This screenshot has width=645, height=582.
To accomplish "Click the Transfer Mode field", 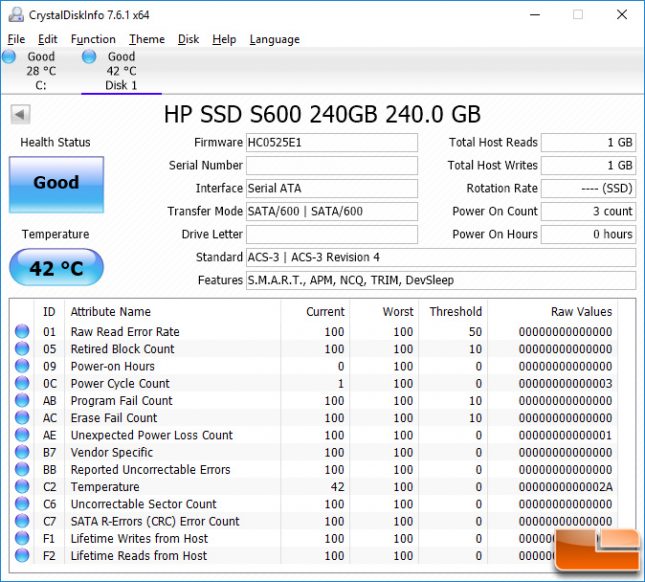I will (x=332, y=211).
